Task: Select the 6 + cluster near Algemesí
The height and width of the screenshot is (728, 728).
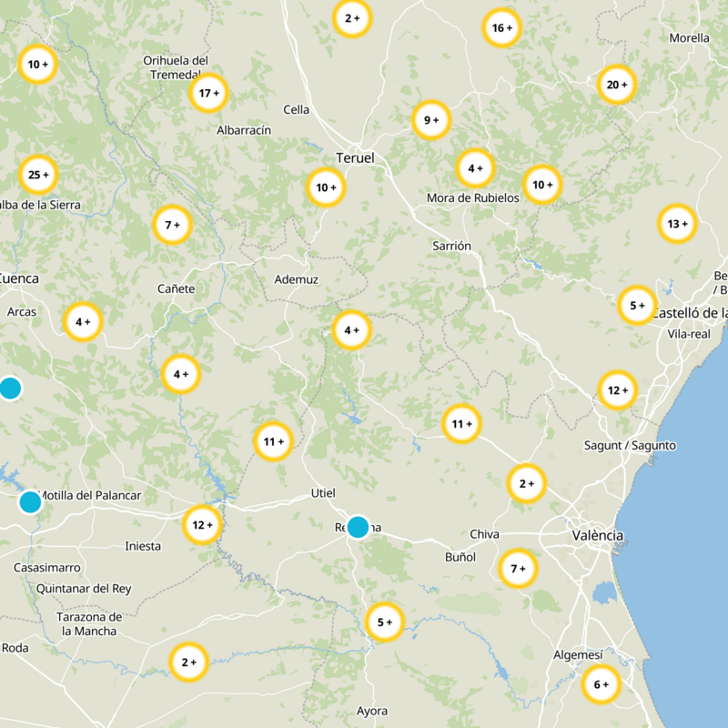Action: (601, 684)
